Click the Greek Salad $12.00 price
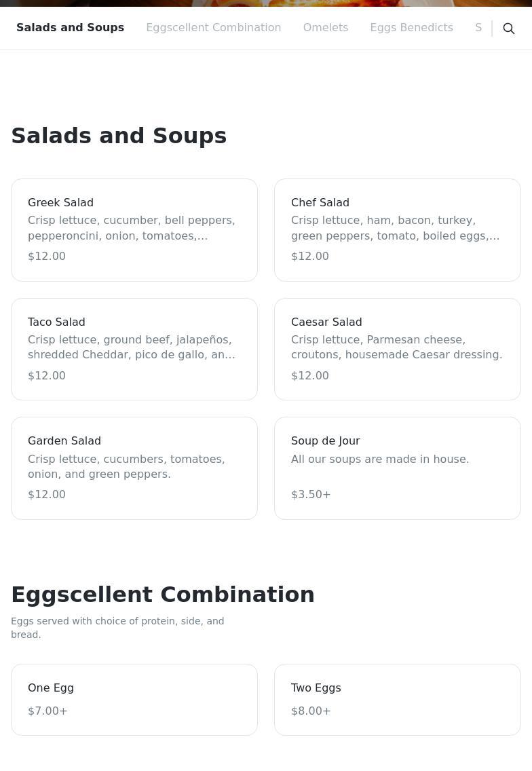Viewport: 532px width, 771px height. click(x=47, y=257)
